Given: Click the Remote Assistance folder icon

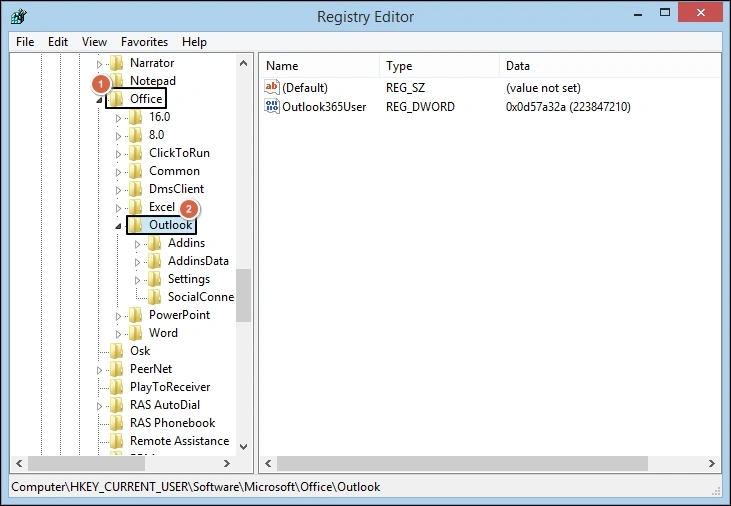Looking at the screenshot, I should (116, 441).
